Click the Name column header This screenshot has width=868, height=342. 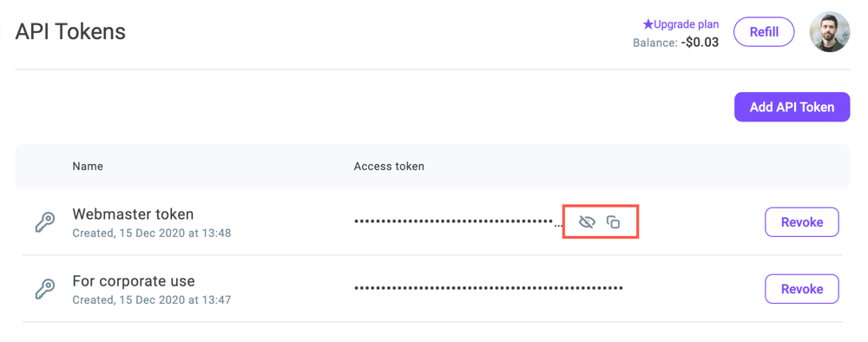88,166
